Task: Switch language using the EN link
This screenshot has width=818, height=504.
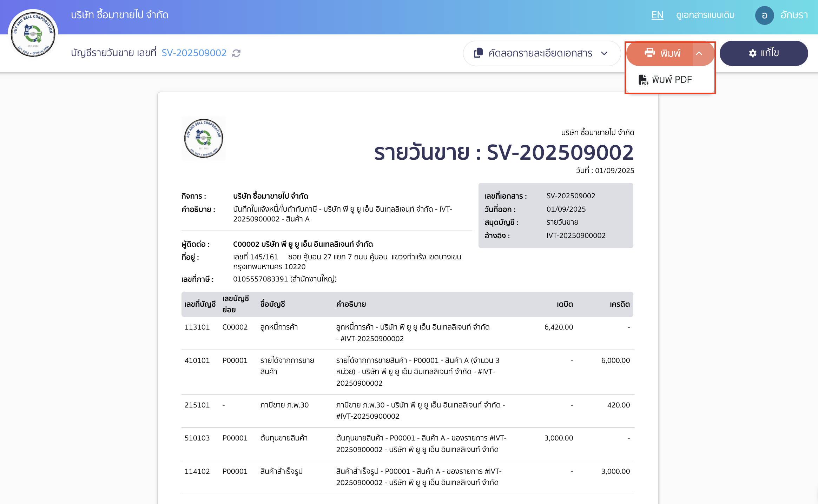Action: pos(657,15)
